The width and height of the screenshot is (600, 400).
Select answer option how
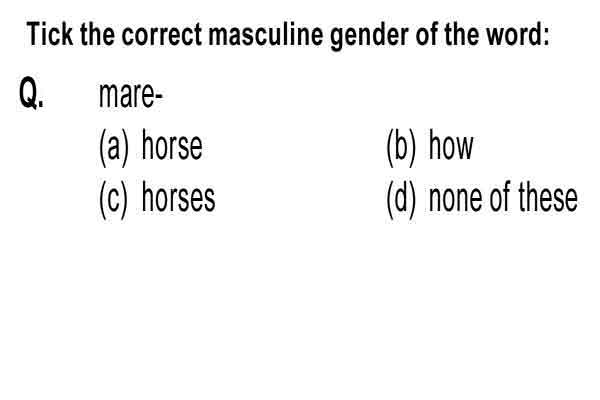click(x=451, y=146)
